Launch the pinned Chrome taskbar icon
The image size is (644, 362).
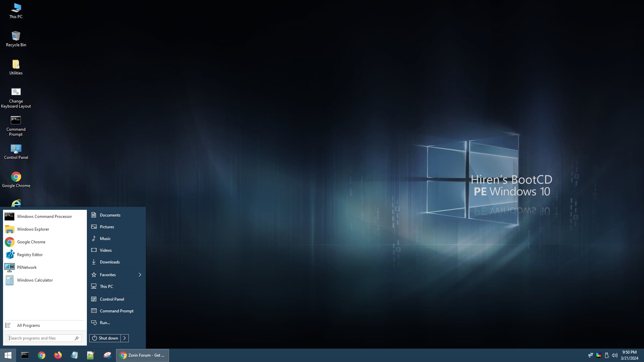click(42, 355)
